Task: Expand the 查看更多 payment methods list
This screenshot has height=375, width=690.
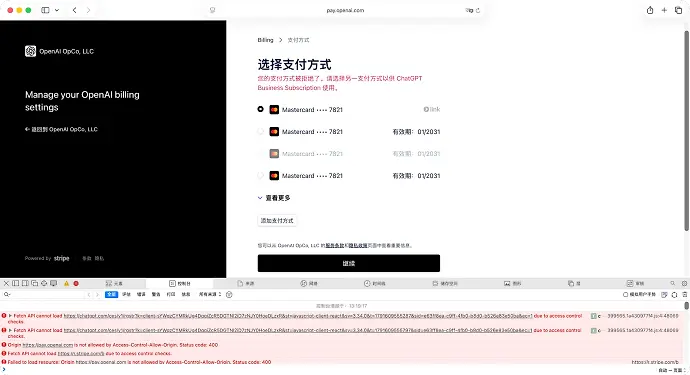Action: pos(274,198)
